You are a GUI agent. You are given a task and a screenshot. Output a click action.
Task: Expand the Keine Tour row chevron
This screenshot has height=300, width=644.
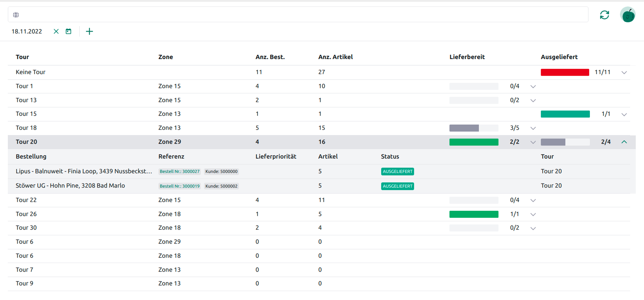point(624,73)
